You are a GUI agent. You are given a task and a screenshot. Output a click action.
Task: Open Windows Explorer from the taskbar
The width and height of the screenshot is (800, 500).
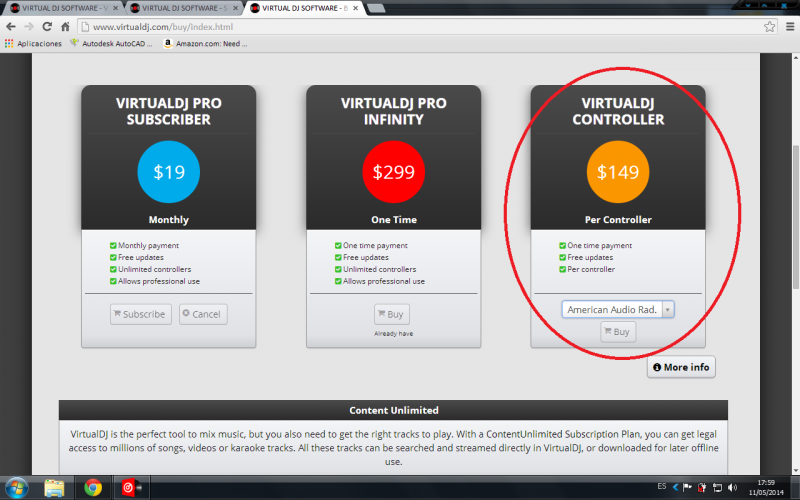[54, 488]
